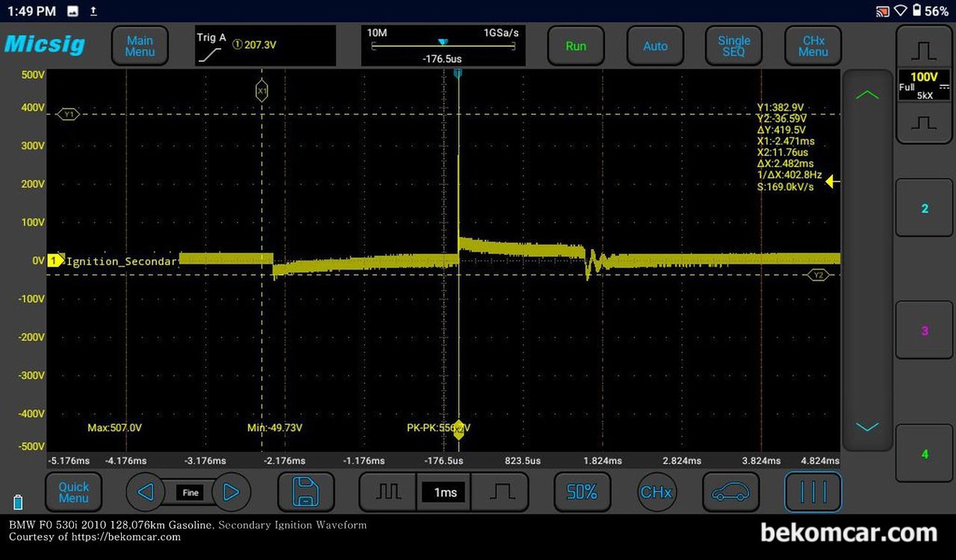
Task: Tap the Micsig logo
Action: click(x=45, y=44)
